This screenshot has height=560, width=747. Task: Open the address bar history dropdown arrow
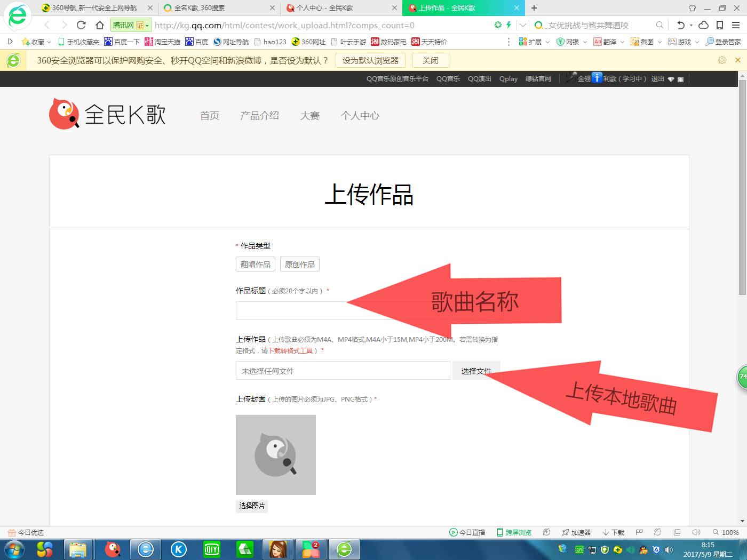(523, 25)
